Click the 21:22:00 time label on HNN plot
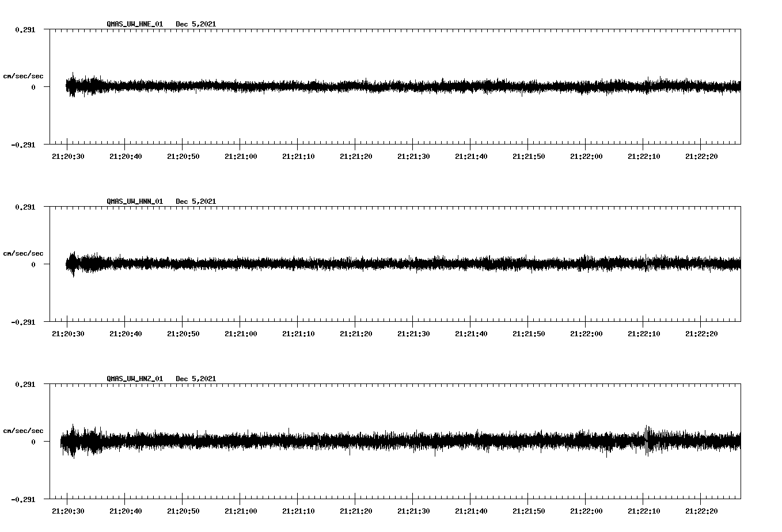The width and height of the screenshot is (782, 532). (x=586, y=334)
